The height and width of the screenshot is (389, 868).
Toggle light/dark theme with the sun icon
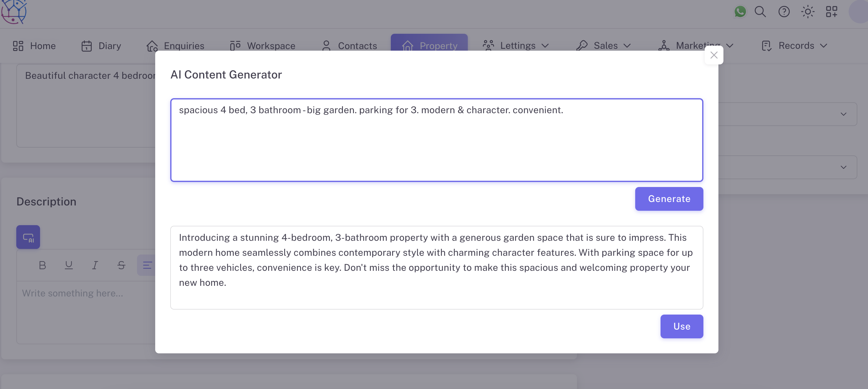point(808,12)
